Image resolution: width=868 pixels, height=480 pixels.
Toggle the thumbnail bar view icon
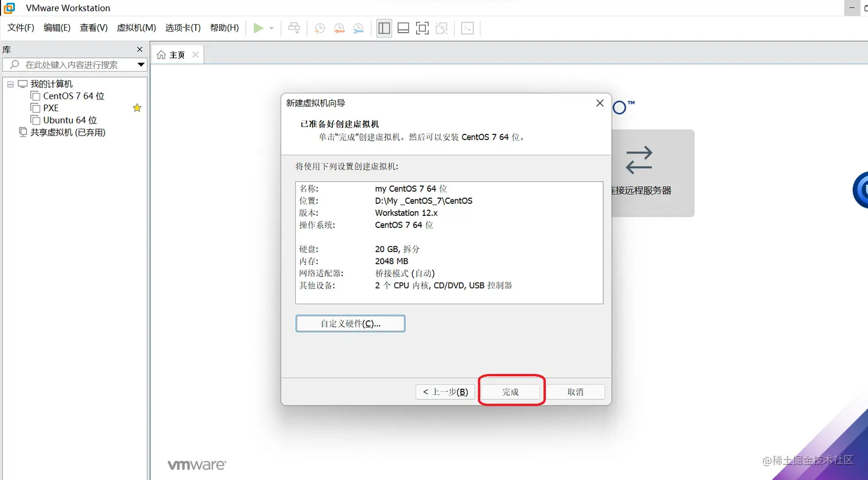403,28
